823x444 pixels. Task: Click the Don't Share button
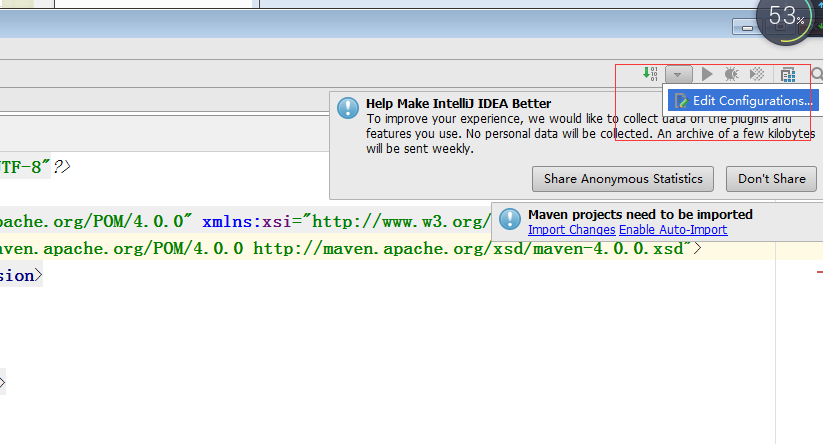tap(771, 179)
